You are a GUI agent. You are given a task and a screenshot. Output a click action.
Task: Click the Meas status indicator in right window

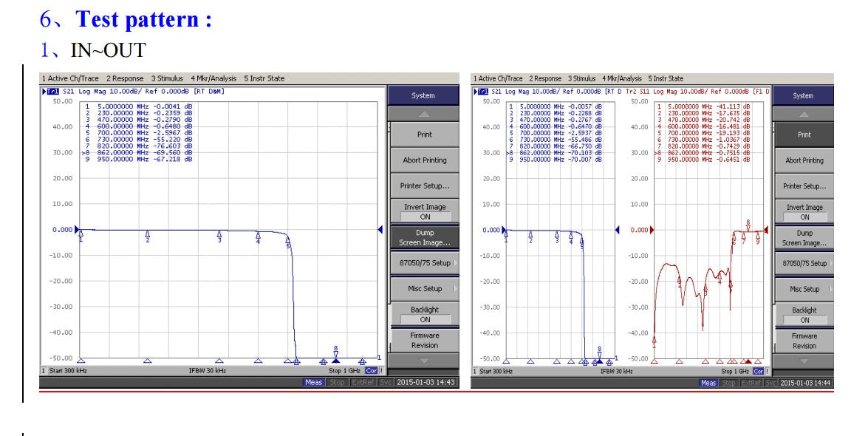(708, 383)
